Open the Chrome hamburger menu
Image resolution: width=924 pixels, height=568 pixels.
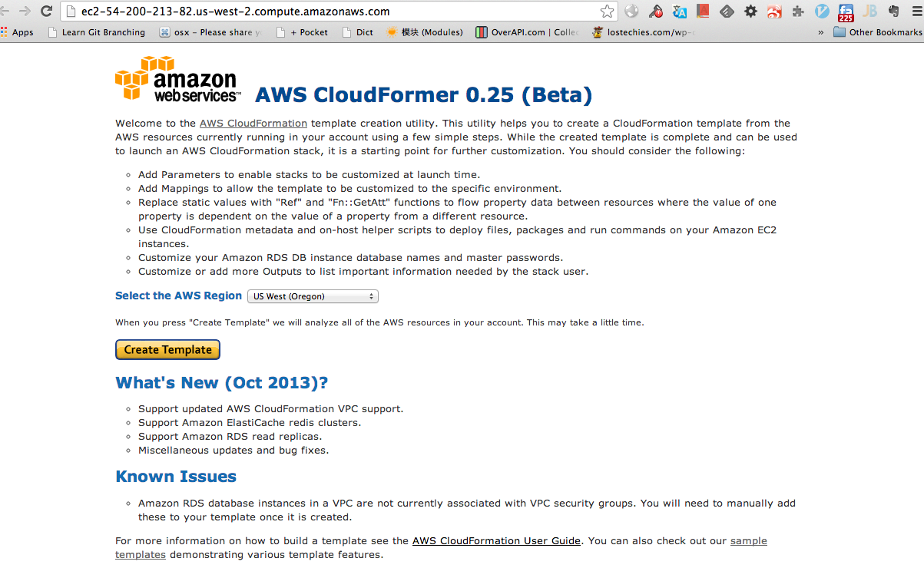916,12
